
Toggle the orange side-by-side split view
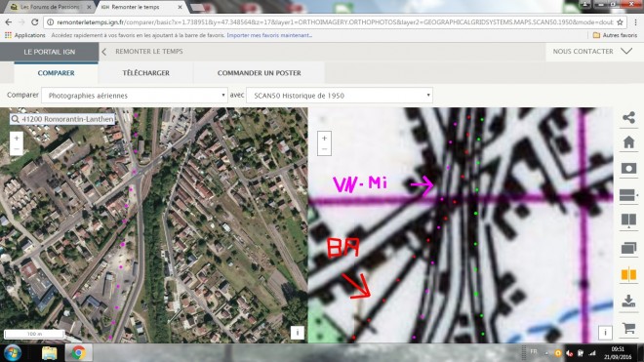click(x=628, y=274)
